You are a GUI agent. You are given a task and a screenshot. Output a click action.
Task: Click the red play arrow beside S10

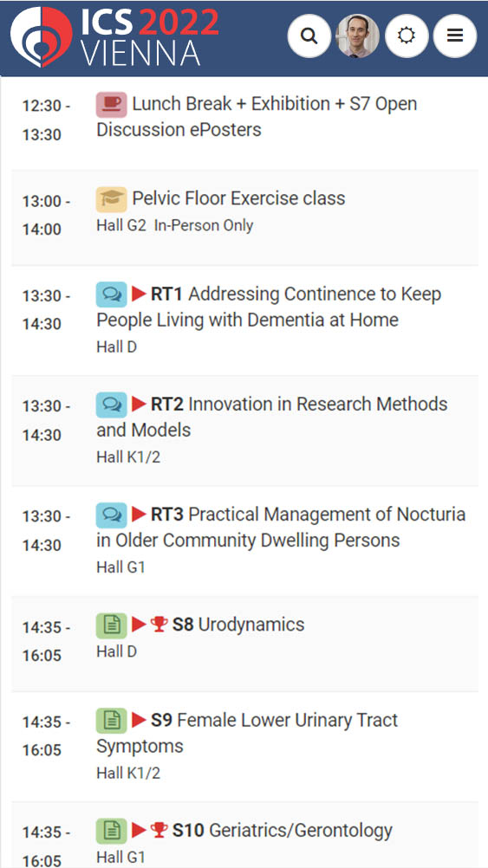tap(139, 831)
